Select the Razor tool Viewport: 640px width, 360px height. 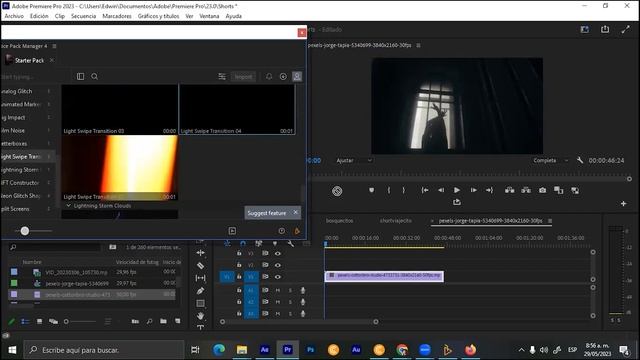200,266
